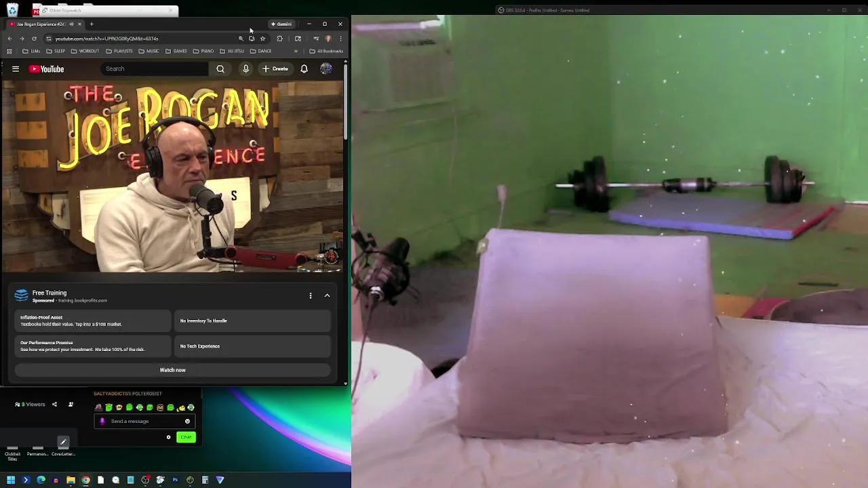Select the youtube.com URL in address bar
Viewport: 868px width, 488px height.
106,39
